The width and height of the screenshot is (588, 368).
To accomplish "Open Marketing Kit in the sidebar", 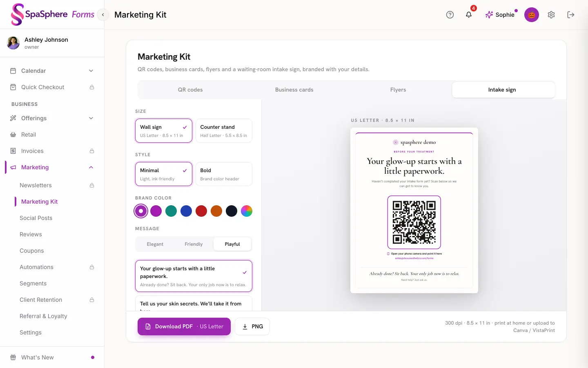I will [x=39, y=202].
